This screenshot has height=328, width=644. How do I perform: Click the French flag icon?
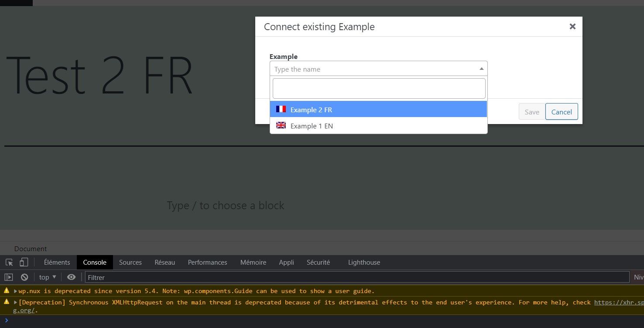tap(281, 109)
